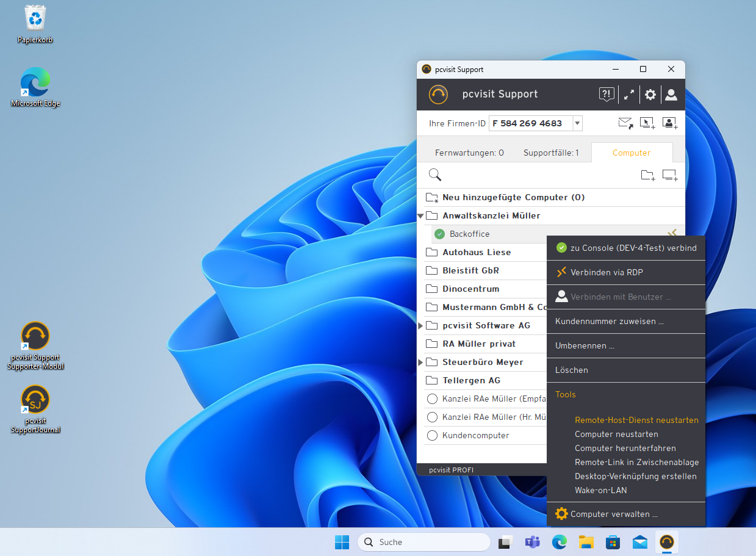Click Computer verwalten menu entry

coord(614,514)
